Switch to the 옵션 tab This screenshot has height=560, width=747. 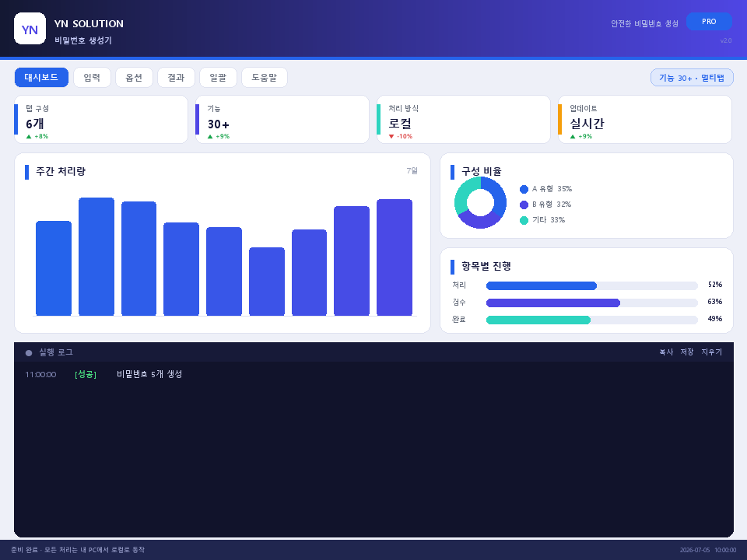click(134, 77)
